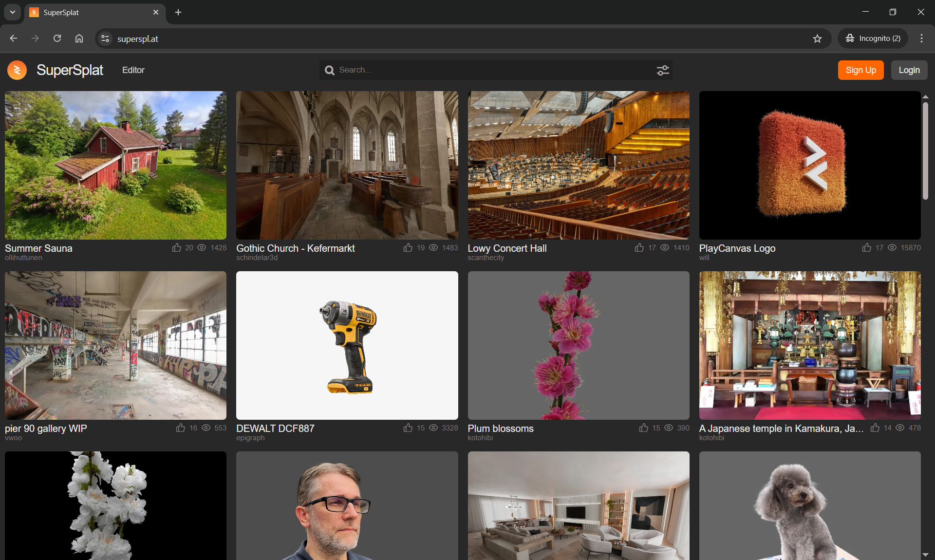Click the views eye icon for Japanese temple
The width and height of the screenshot is (935, 560).
(900, 428)
